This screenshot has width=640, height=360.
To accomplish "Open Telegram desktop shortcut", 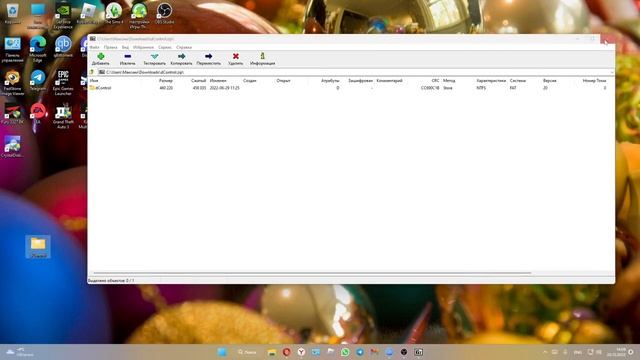I will pos(38,80).
